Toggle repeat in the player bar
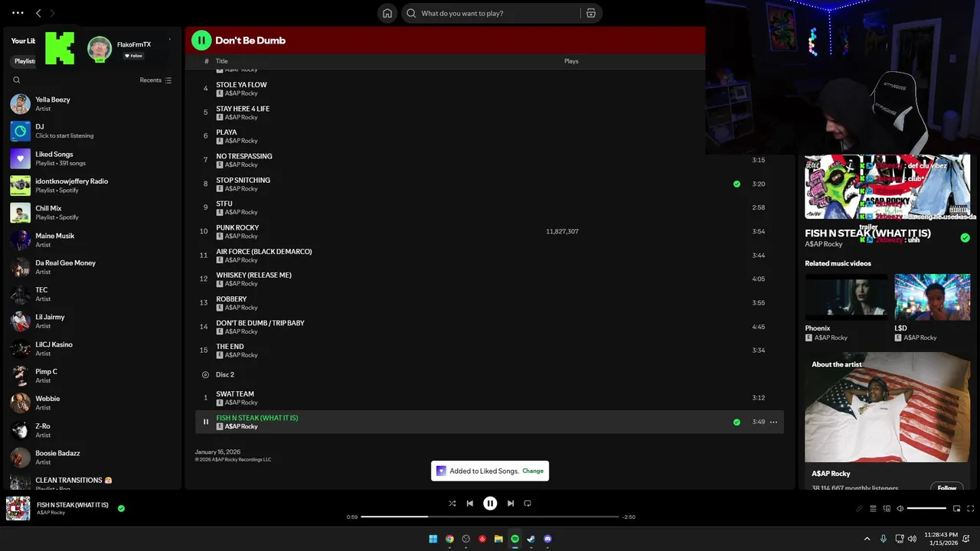This screenshot has width=980, height=551. [528, 504]
